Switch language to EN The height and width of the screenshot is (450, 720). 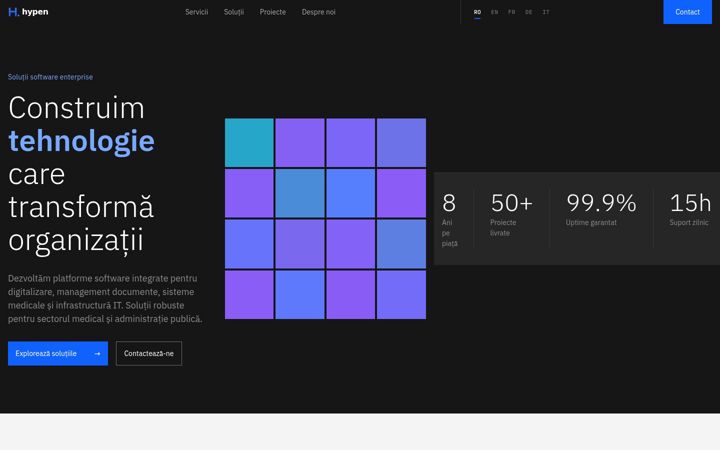tap(495, 12)
